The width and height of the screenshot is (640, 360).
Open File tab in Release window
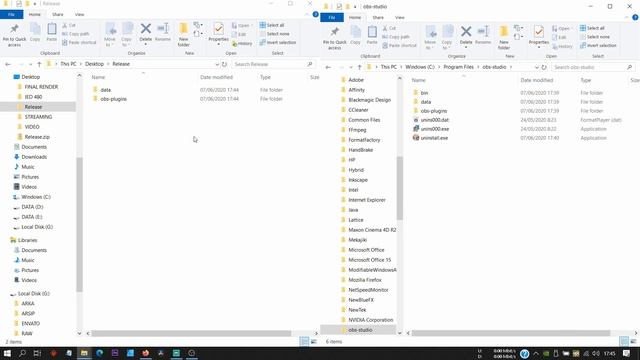tap(11, 14)
